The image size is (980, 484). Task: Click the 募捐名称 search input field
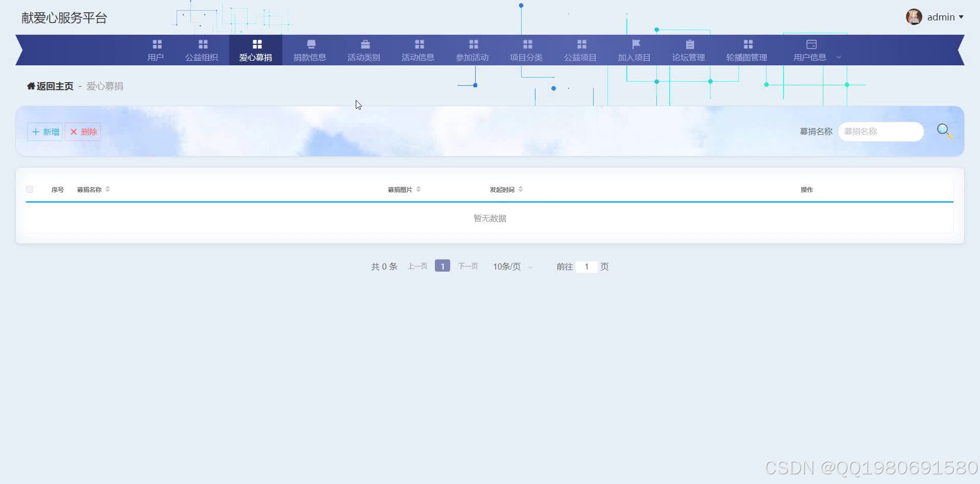tap(880, 131)
